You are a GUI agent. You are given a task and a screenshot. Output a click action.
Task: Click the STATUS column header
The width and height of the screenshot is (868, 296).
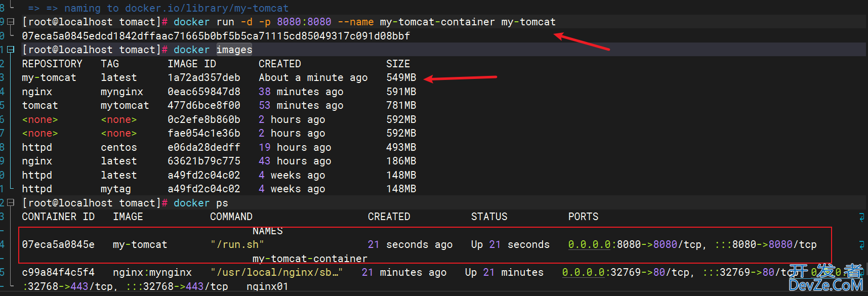[489, 217]
